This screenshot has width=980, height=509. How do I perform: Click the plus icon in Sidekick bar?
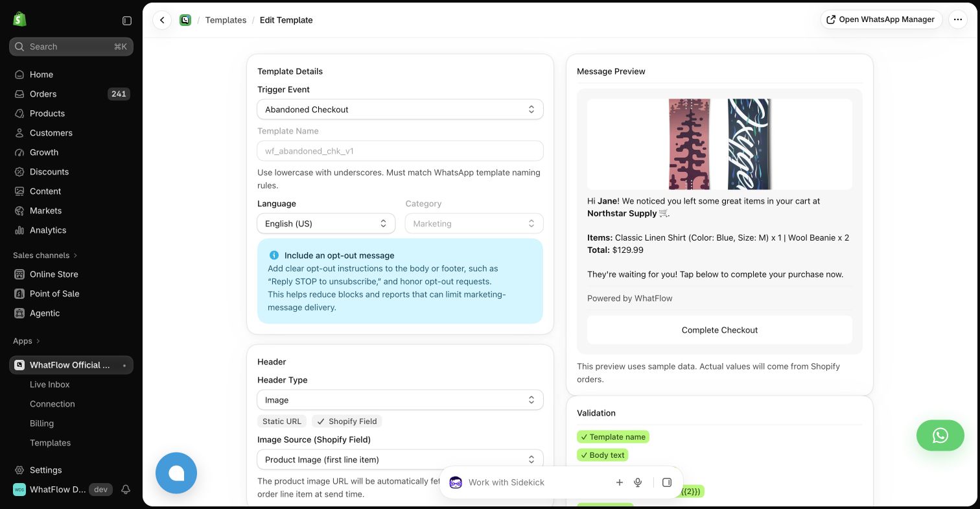(620, 482)
